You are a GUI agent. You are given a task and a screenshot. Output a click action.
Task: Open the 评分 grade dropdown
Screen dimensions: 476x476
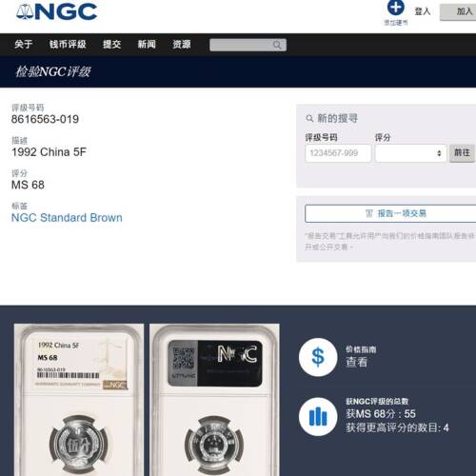(410, 153)
